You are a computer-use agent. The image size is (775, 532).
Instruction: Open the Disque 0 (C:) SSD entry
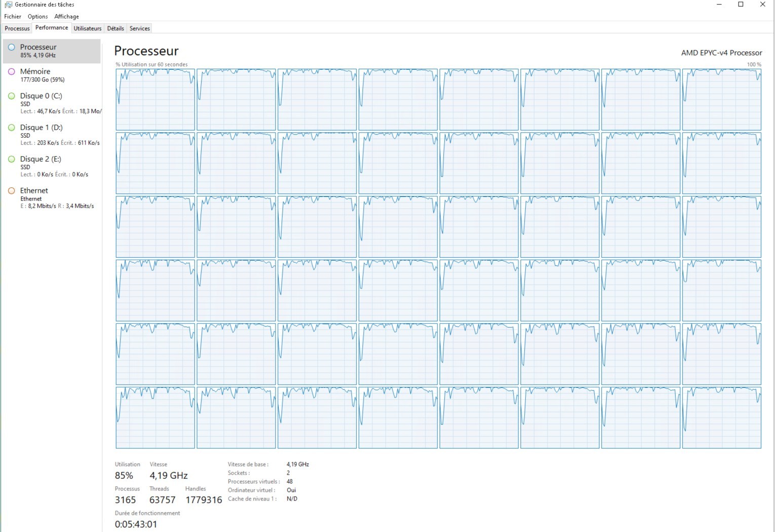(52, 103)
